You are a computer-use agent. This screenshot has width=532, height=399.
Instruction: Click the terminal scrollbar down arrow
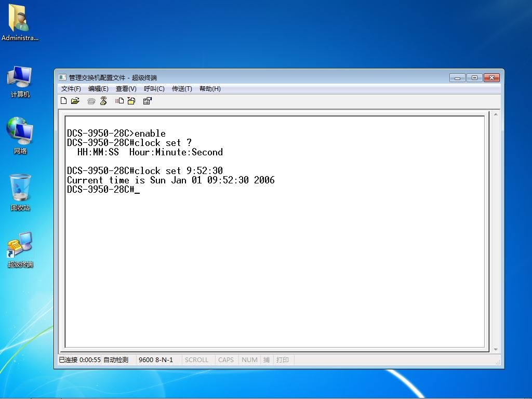496,350
